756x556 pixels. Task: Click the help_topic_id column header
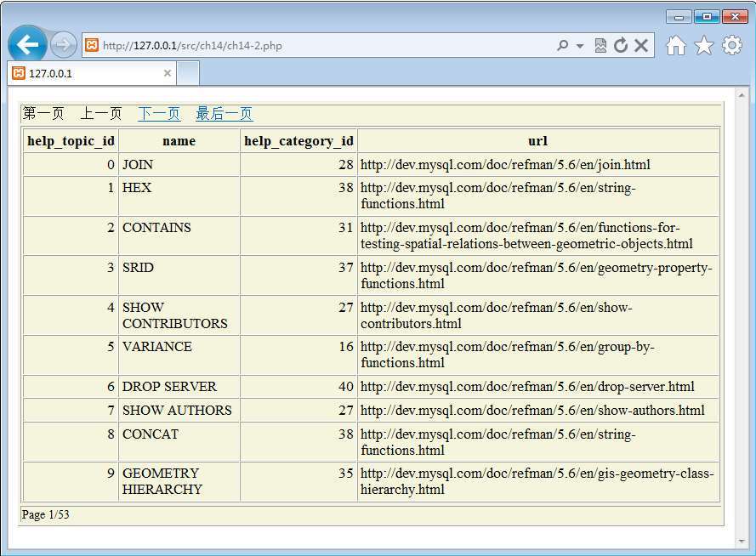(71, 140)
